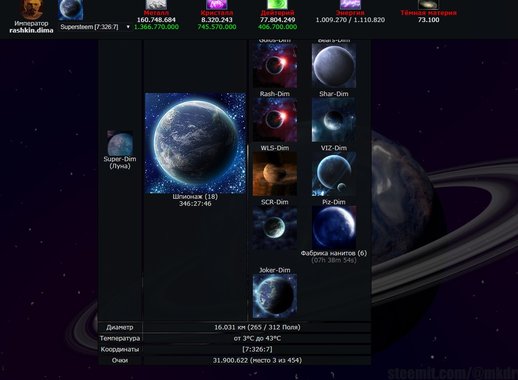Click the Диаметр row label
This screenshot has height=380, width=518.
click(120, 327)
